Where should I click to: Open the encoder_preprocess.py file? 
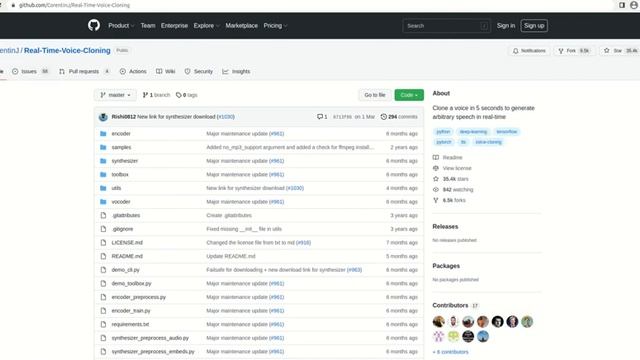[139, 297]
